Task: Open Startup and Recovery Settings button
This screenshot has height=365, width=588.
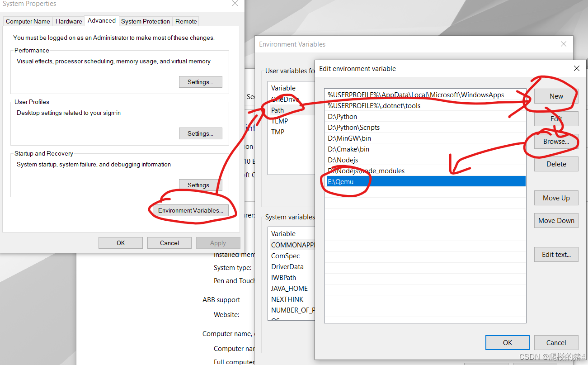Action: pos(201,185)
